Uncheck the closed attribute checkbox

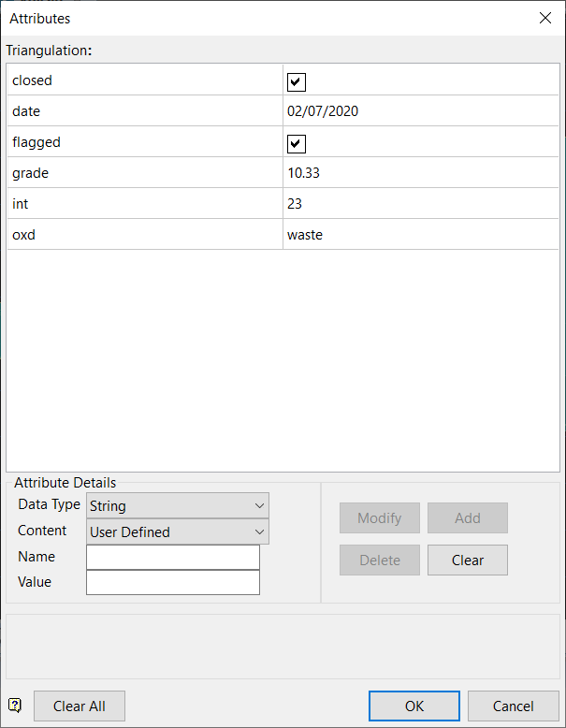pyautogui.click(x=297, y=81)
